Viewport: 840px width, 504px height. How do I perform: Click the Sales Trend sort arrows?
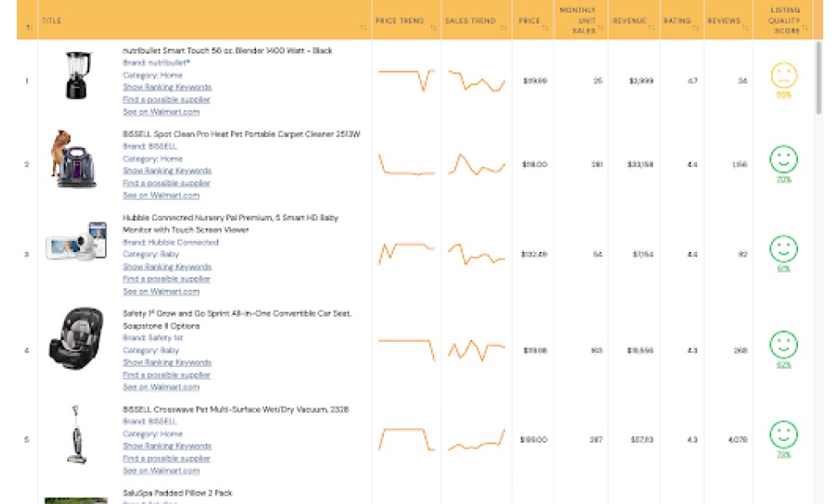[x=503, y=28]
